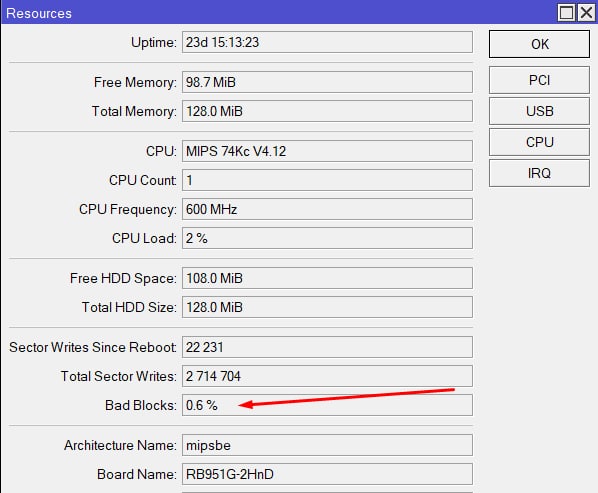Screen dimensions: 598x493
Task: Click the Uptime label
Action: point(154,42)
